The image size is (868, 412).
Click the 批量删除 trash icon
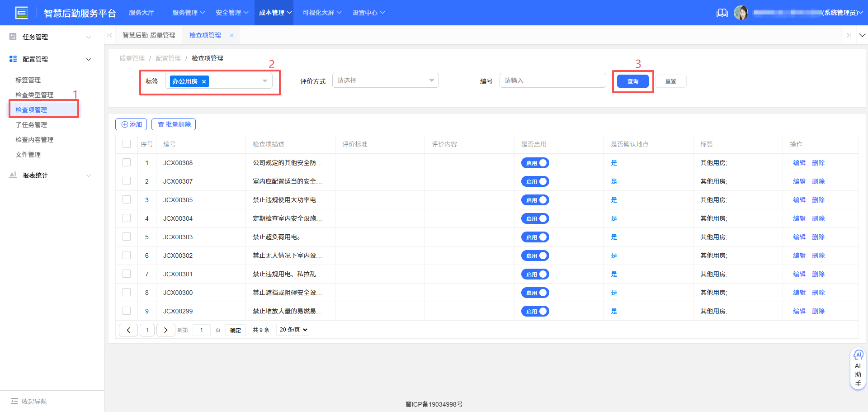pyautogui.click(x=161, y=124)
